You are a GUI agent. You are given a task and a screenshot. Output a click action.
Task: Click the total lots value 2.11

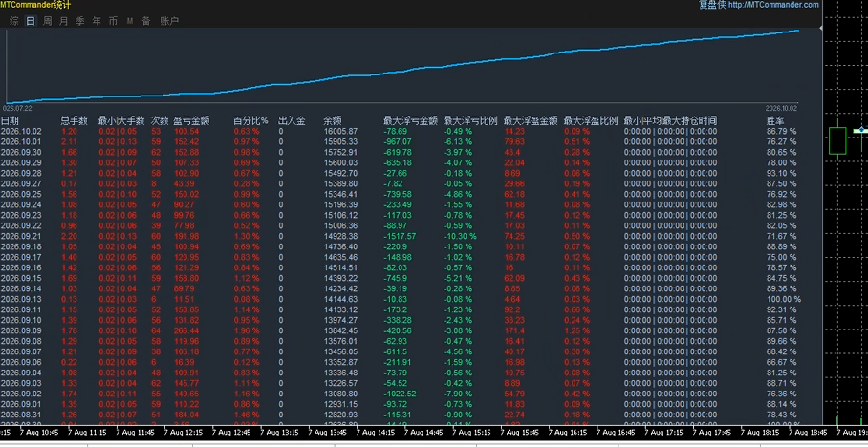pos(69,142)
